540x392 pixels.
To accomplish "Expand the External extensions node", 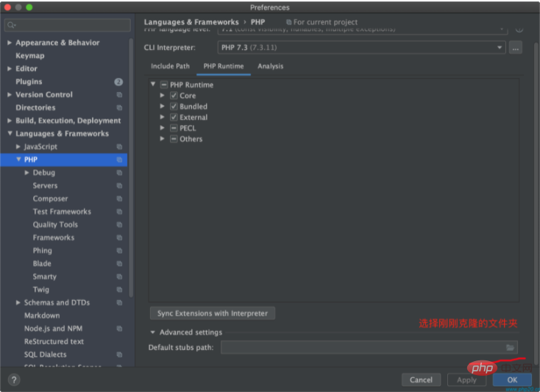I will coord(162,117).
